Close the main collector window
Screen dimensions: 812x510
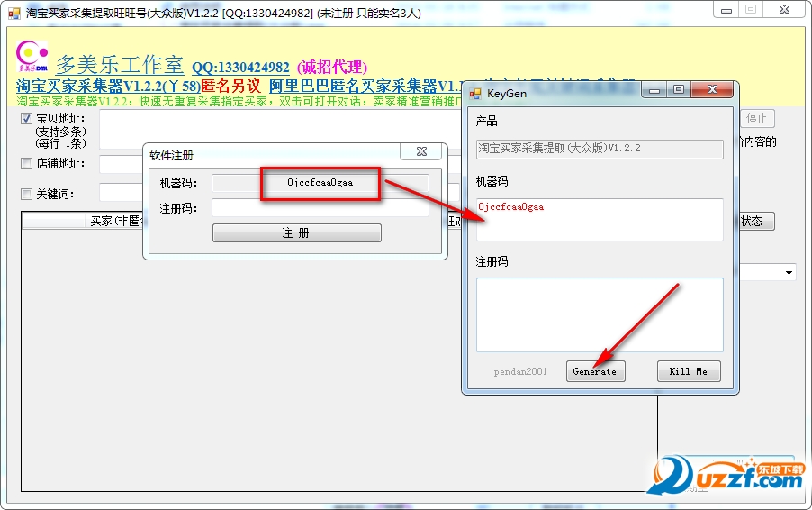tap(785, 10)
